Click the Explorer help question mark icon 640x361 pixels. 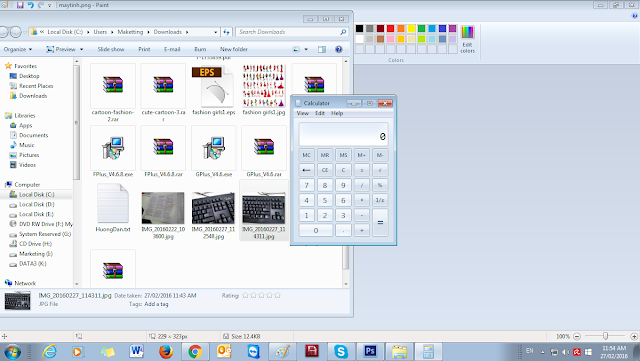pos(338,49)
